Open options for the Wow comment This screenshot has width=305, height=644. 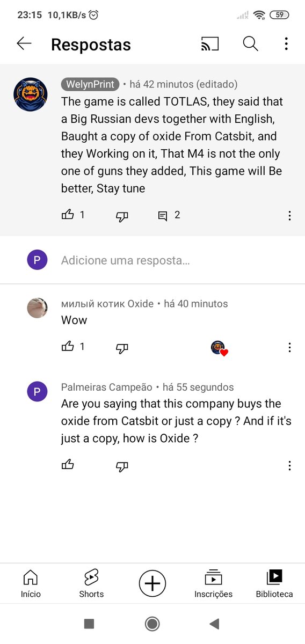[x=289, y=348]
